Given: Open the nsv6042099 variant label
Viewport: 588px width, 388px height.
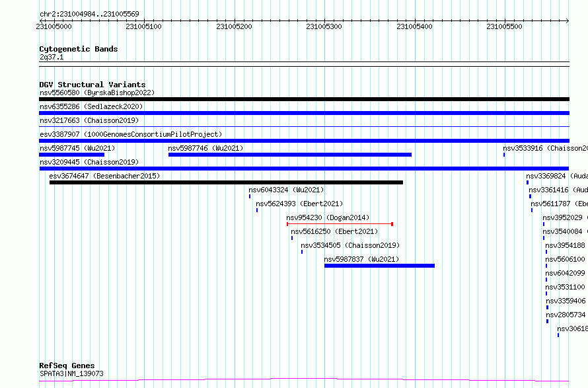Looking at the screenshot, I should point(565,273).
